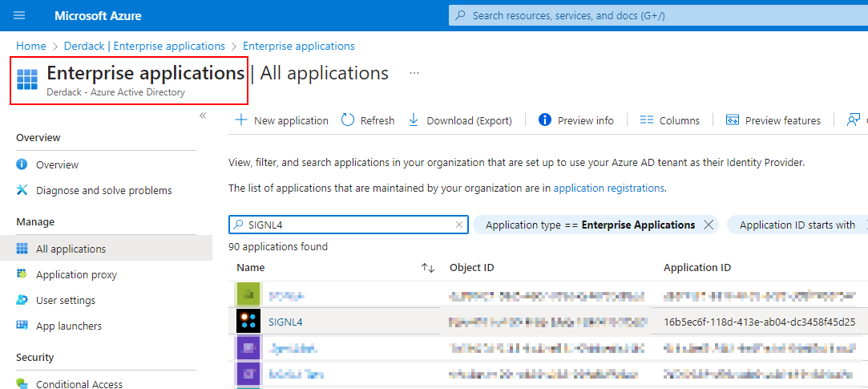The width and height of the screenshot is (868, 389).
Task: Open User settings in the sidebar
Action: (x=65, y=300)
